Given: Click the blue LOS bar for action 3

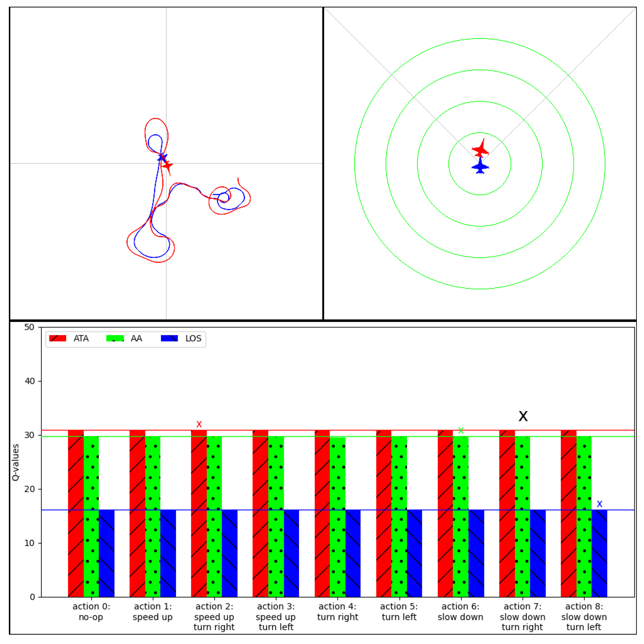Looking at the screenshot, I should [291, 553].
